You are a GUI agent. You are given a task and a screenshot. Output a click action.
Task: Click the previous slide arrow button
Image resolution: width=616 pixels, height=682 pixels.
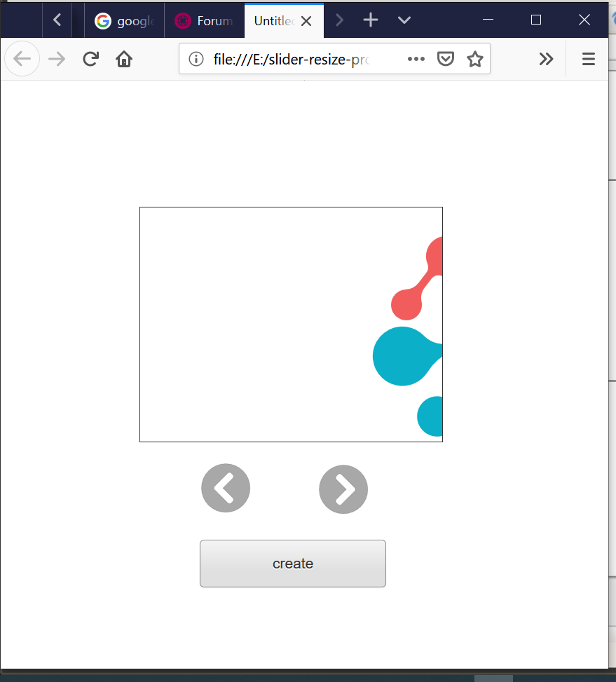(226, 488)
